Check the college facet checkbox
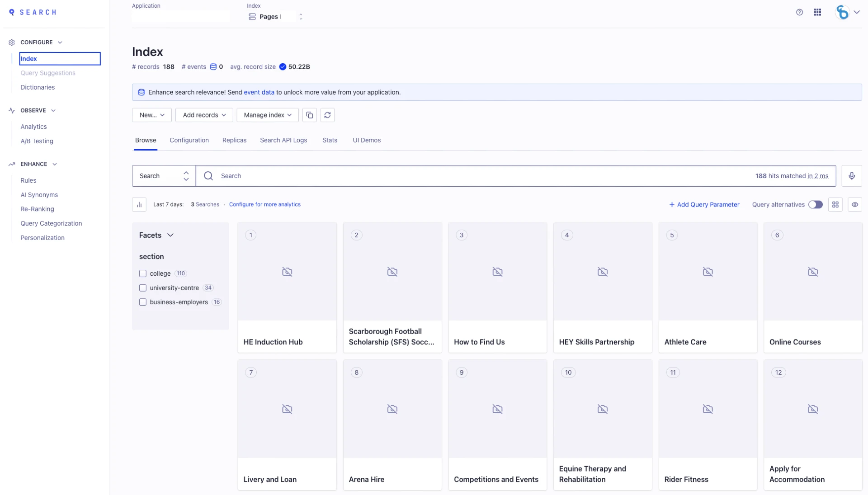 tap(143, 273)
